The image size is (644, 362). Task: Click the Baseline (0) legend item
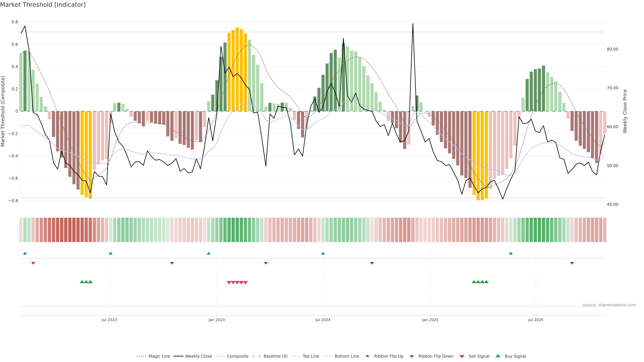[x=276, y=356]
